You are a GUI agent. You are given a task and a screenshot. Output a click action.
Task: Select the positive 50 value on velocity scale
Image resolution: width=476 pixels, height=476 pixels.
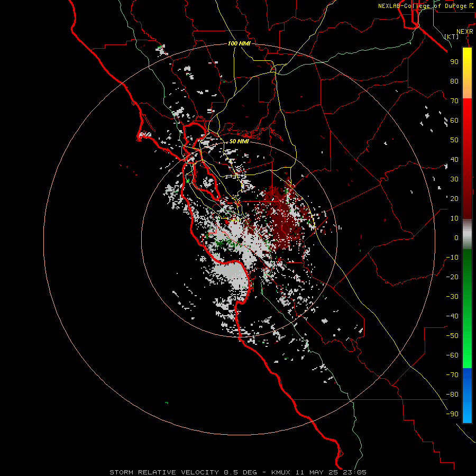click(454, 140)
